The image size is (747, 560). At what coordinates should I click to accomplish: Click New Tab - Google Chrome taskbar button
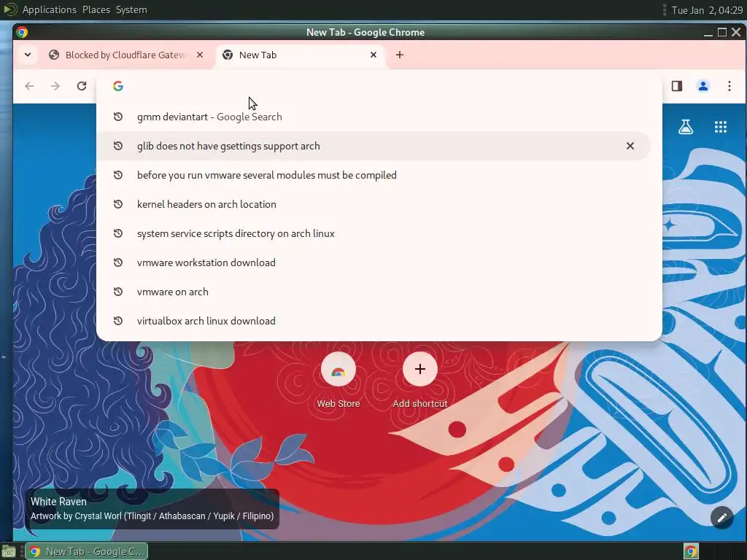point(87,551)
